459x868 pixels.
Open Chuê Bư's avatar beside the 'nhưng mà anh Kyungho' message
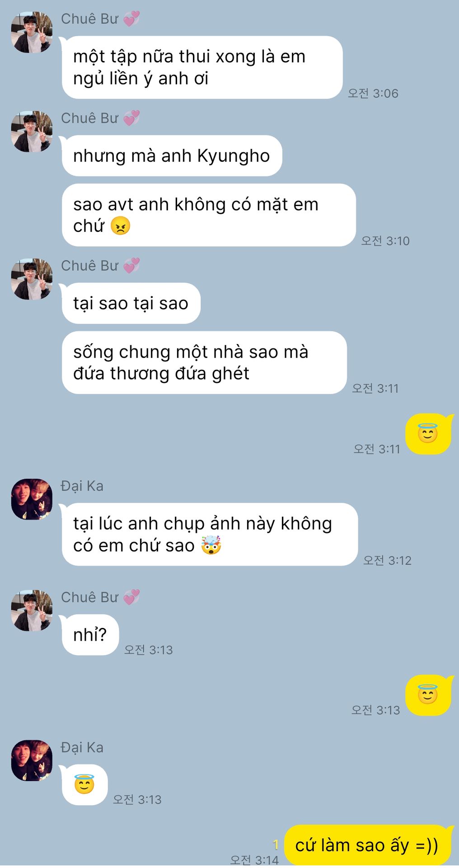32,132
